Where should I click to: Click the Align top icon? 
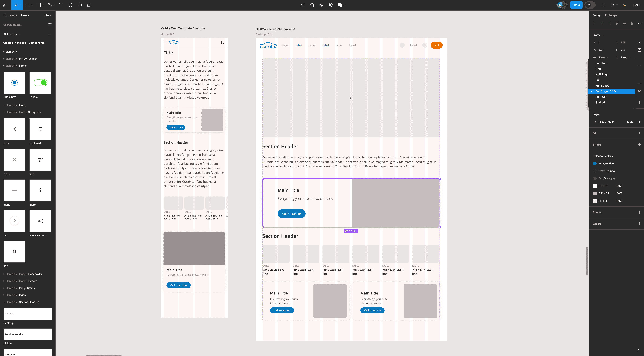(617, 24)
